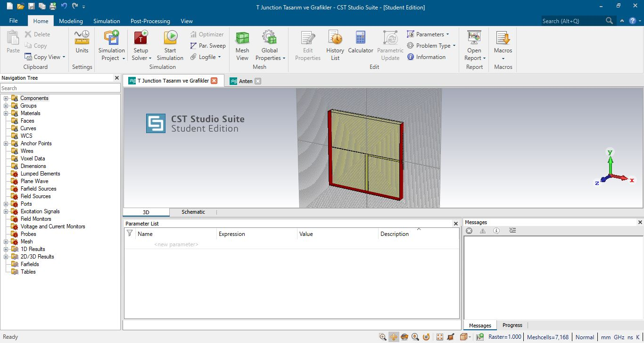Click the Save All icon in quick access toolbar
This screenshot has height=343, width=644.
point(42,7)
